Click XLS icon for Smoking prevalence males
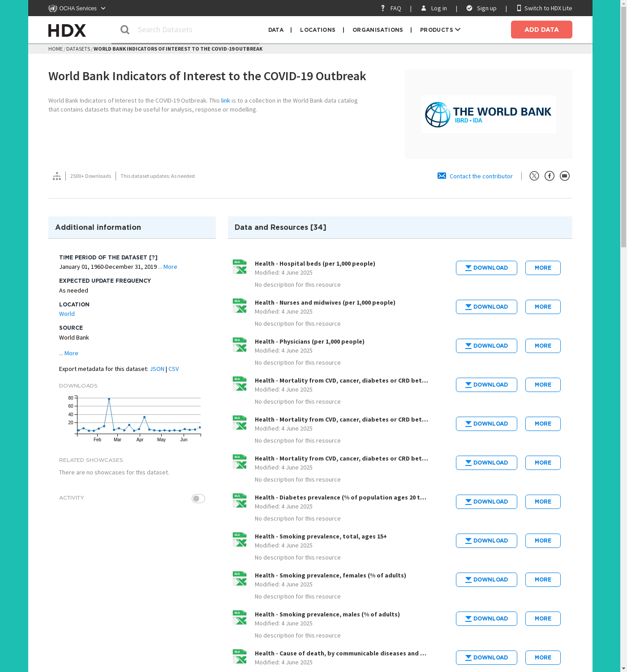 [x=240, y=617]
